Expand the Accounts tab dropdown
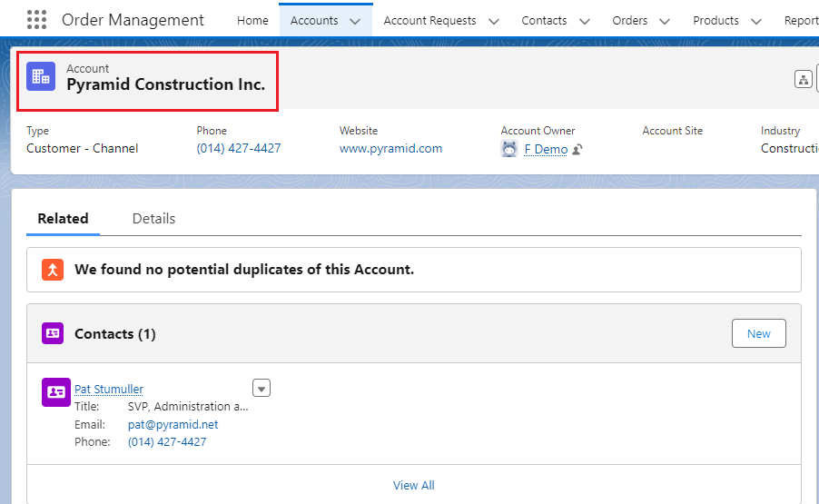819x504 pixels. (x=354, y=21)
